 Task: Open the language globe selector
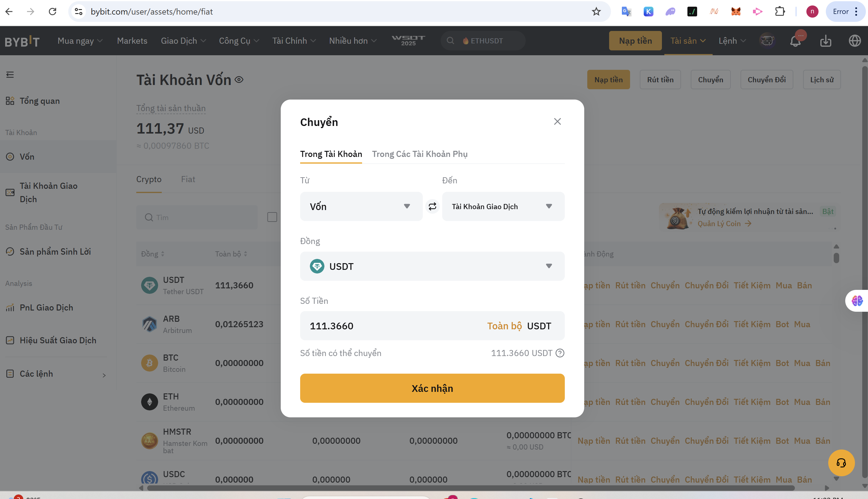click(855, 41)
